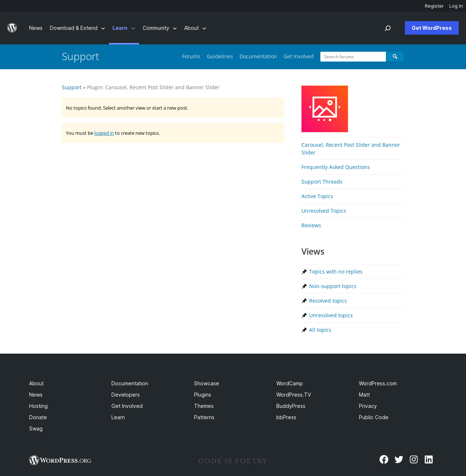The image size is (466, 476).
Task: Open Community menu item
Action: [x=156, y=28]
